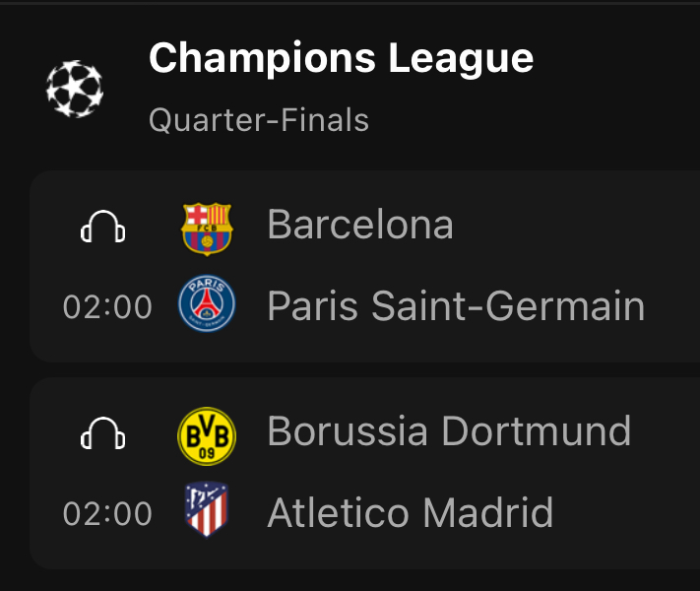Select the Quarter-Finals subtitle

[259, 120]
